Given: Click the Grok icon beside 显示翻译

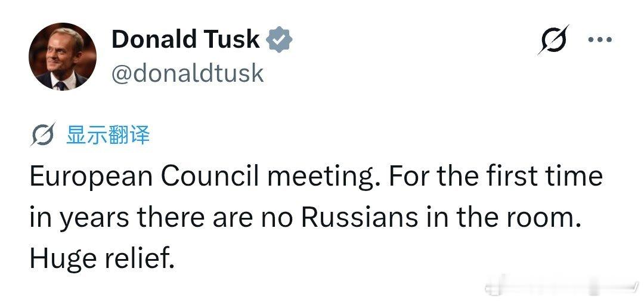Looking at the screenshot, I should pyautogui.click(x=43, y=135).
